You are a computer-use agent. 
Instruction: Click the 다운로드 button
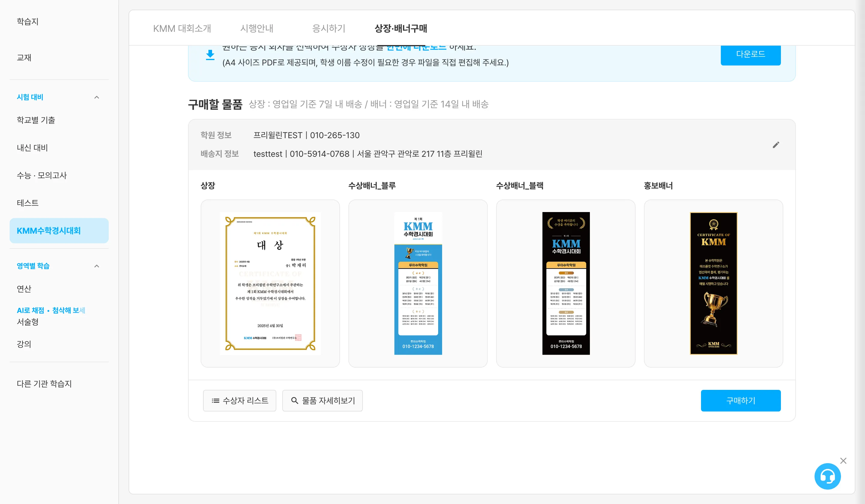point(750,54)
